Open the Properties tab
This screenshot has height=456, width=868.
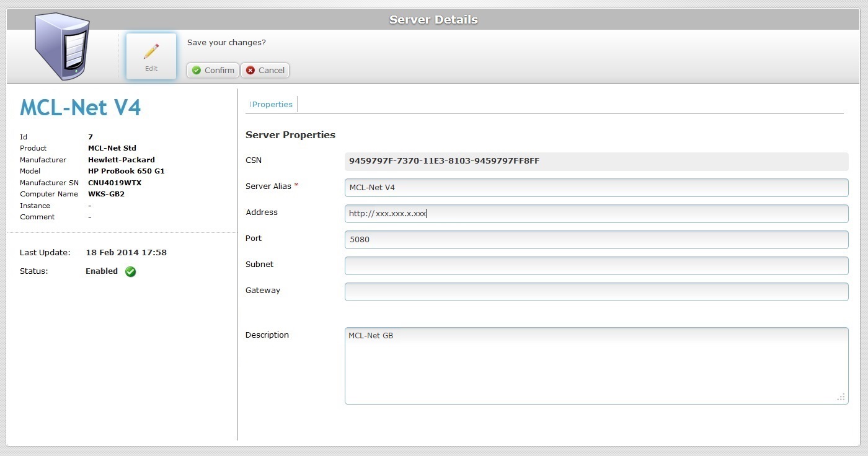(272, 105)
